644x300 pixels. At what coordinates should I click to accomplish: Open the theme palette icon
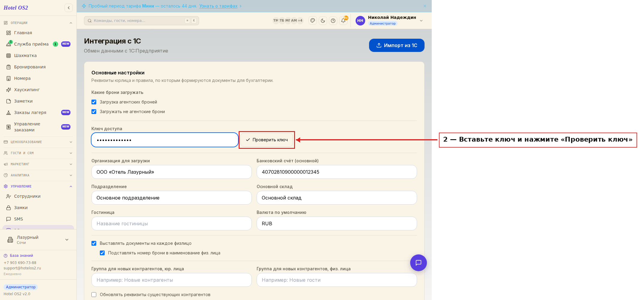click(x=313, y=21)
